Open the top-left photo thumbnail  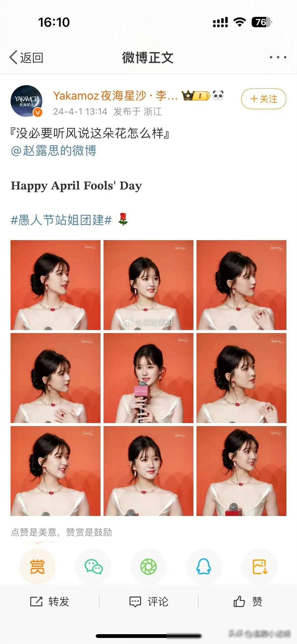click(55, 285)
